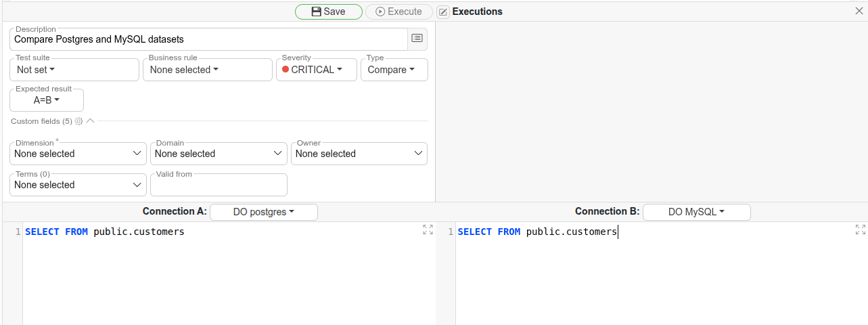The height and width of the screenshot is (325, 868).
Task: Choose an Owner from the dropdown
Action: click(x=359, y=154)
